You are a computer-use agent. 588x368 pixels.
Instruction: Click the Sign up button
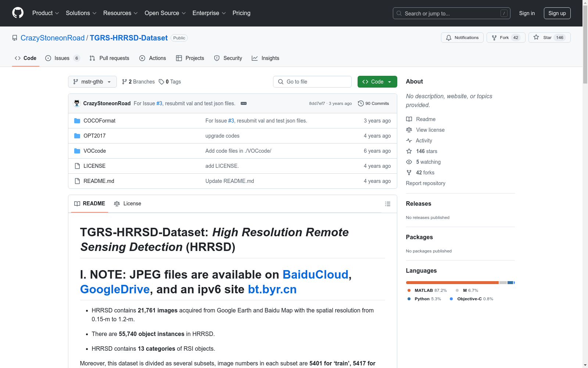tap(557, 13)
